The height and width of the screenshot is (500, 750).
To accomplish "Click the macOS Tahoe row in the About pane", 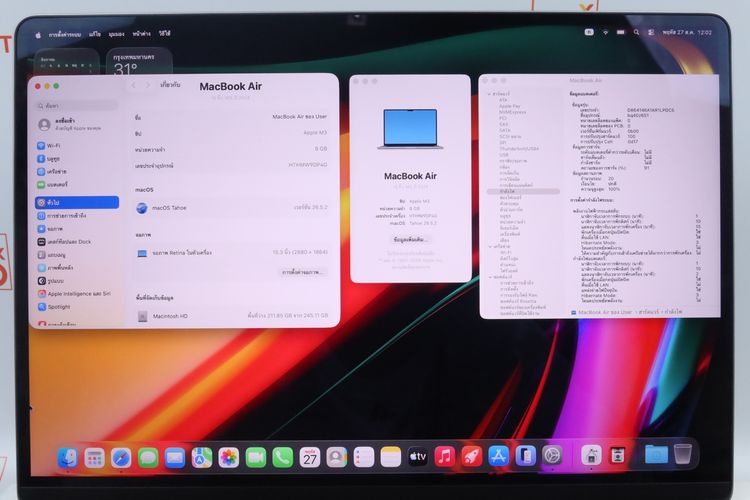I will (232, 208).
